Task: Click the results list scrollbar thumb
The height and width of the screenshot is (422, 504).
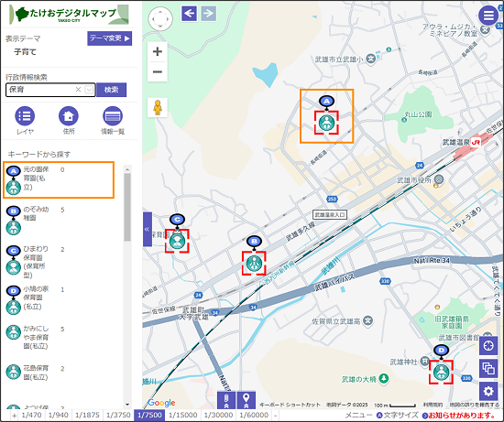Action: (127, 207)
